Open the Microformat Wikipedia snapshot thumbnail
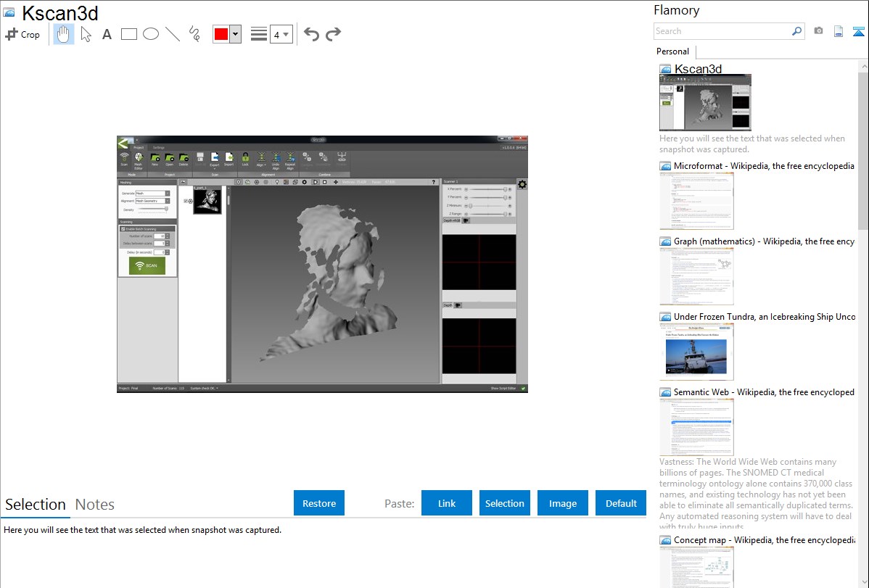The width and height of the screenshot is (869, 588). [696, 201]
